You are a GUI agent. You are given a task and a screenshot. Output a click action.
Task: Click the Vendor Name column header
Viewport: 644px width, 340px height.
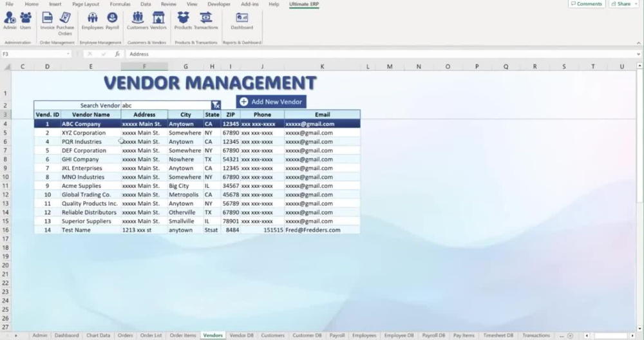pos(91,115)
